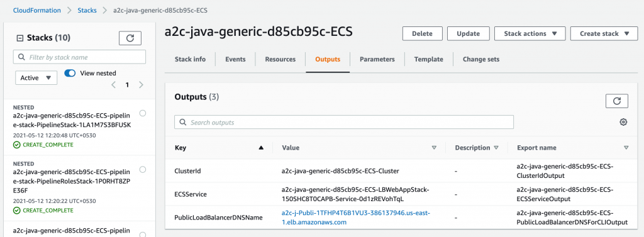The width and height of the screenshot is (644, 237).
Task: Open the PipelineRolesStack-1P0RHT8ZPE36F nested stack
Action: tap(72, 181)
